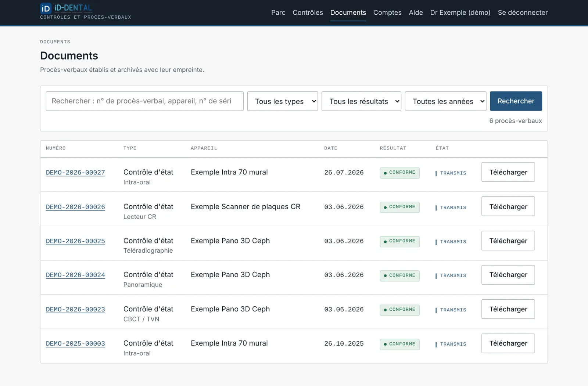Click the Transmis status of DEMO-2026-00026
Viewport: 588px width, 386px height.
(451, 208)
